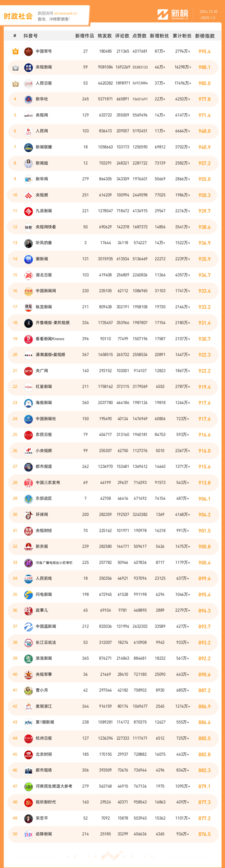Viewport: 225px width, 868px height.
Task: Open the 央视新闻 account avatar
Action: pos(29,67)
